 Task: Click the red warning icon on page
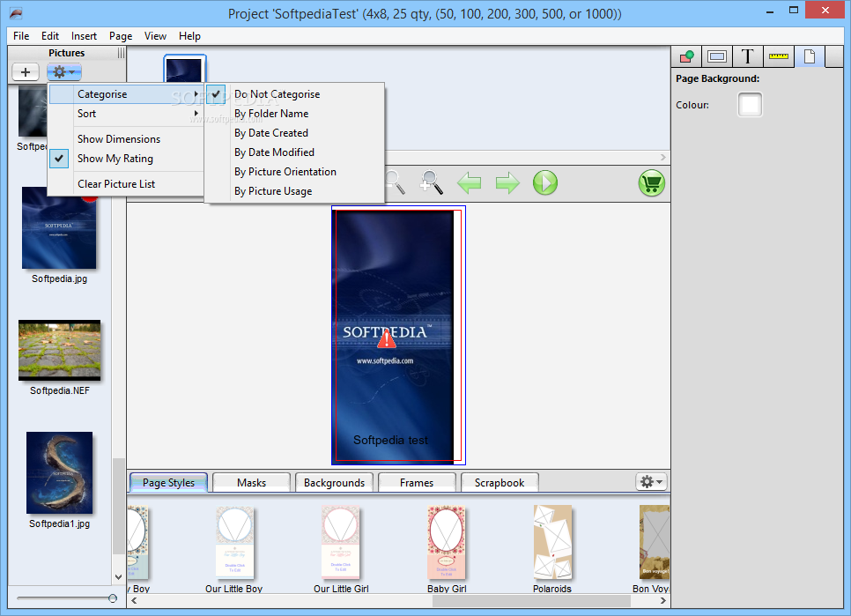(x=387, y=339)
